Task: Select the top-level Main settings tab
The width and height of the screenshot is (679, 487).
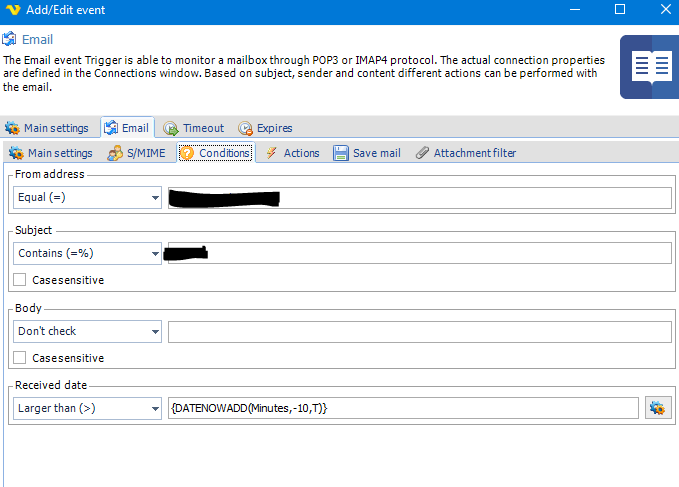Action: [47, 128]
